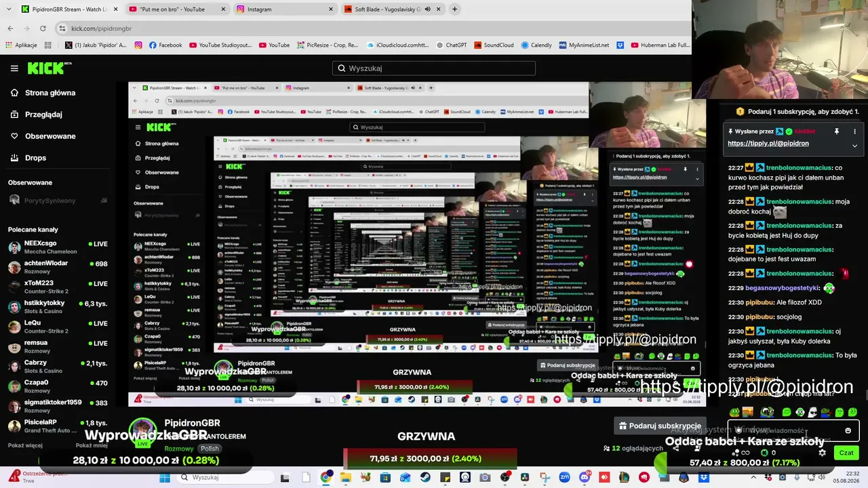
Task: Expand the pinned message chevron
Action: 854,145
